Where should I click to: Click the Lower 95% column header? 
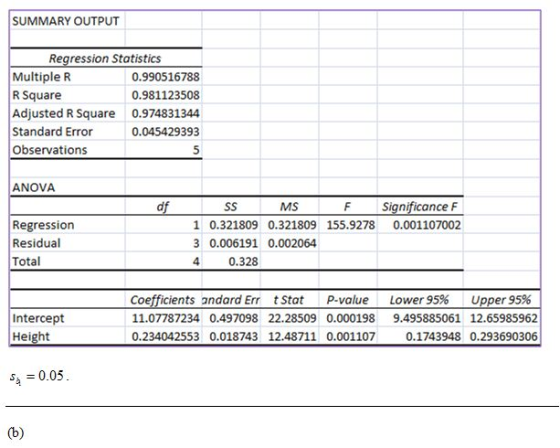419,300
